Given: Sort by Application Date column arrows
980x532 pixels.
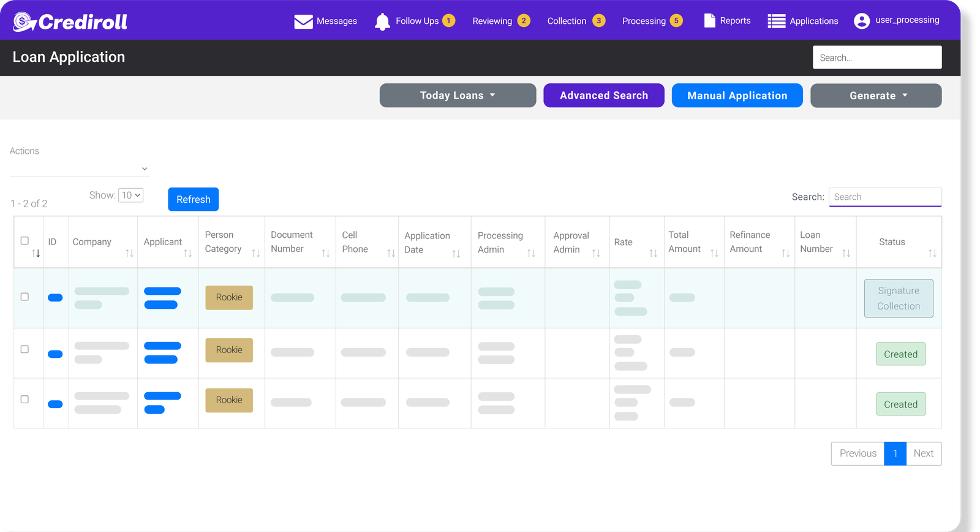Looking at the screenshot, I should coord(456,254).
